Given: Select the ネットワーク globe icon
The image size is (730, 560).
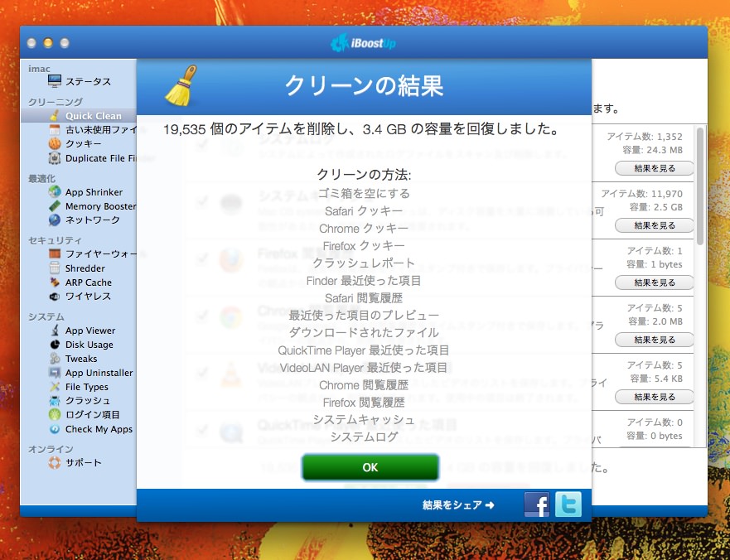Looking at the screenshot, I should tap(55, 220).
